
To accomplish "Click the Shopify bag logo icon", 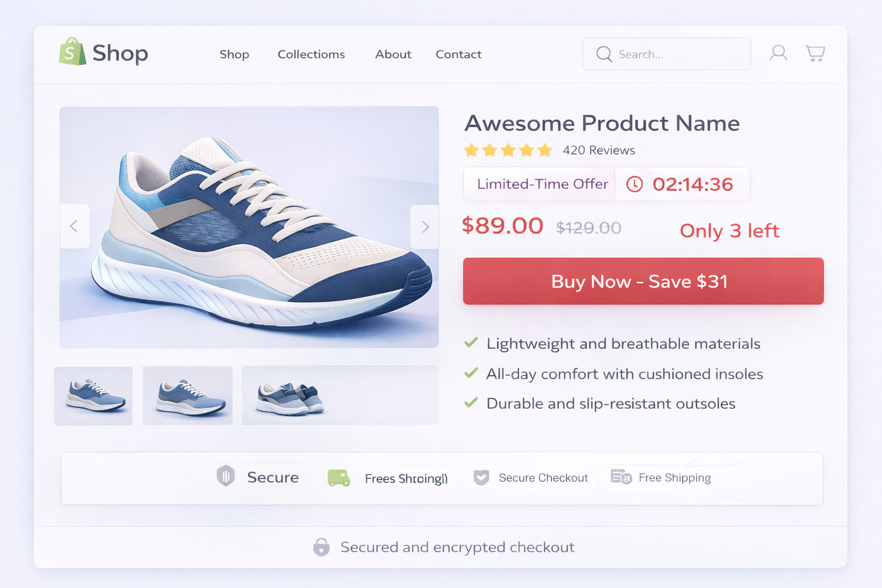I will click(x=72, y=52).
